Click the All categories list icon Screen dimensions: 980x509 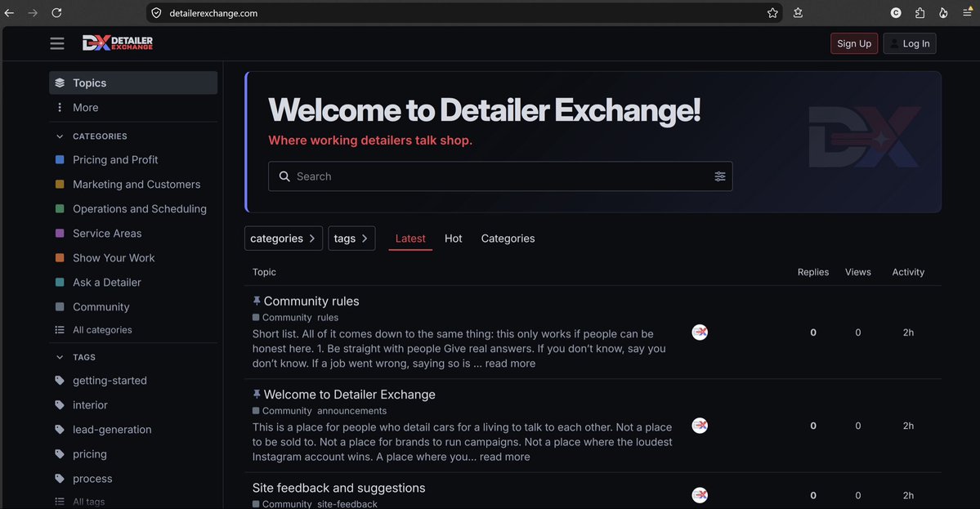click(x=60, y=330)
